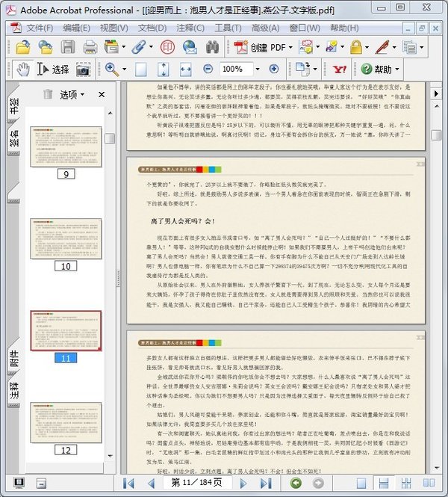This screenshot has width=448, height=497.
Task: Select page 9 thumbnail
Action: 66,146
